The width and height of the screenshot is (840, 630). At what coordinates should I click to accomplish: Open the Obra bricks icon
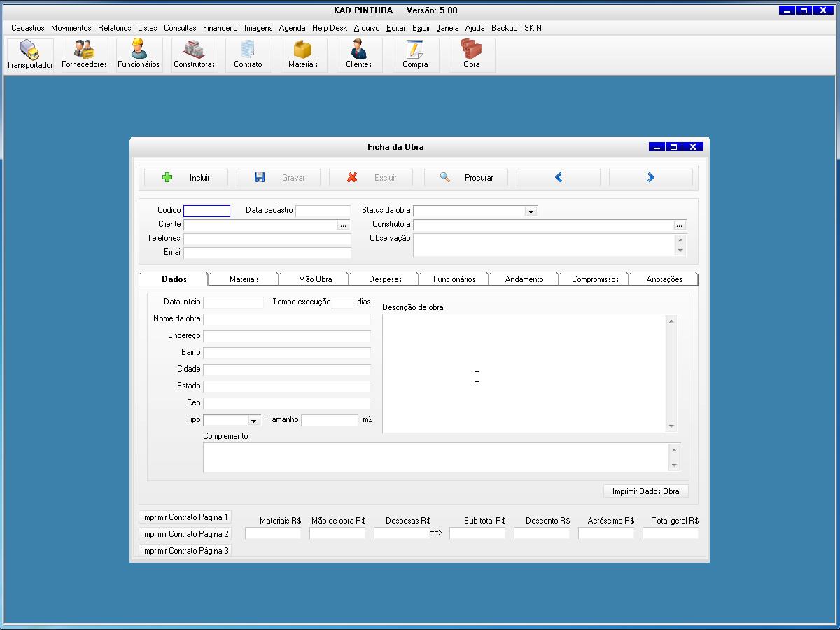coord(471,55)
